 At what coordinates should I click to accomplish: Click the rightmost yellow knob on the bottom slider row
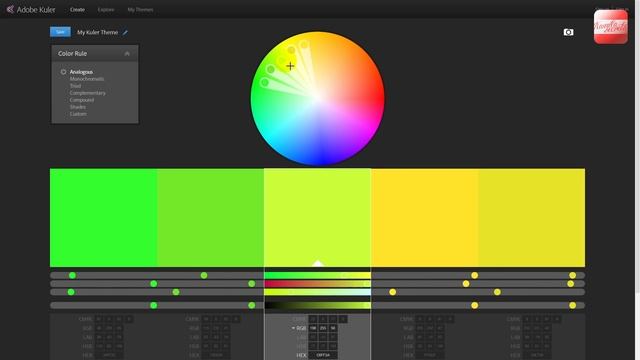pos(573,305)
